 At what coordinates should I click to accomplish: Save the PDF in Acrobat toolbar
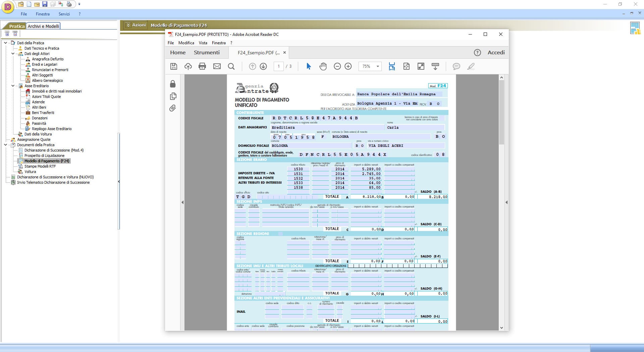(x=174, y=66)
